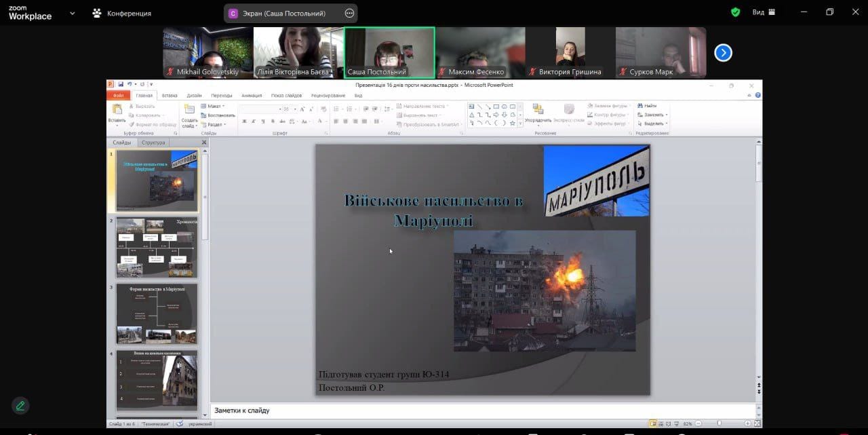
Task: Click the Find (Найти) binoculars icon
Action: click(x=639, y=106)
